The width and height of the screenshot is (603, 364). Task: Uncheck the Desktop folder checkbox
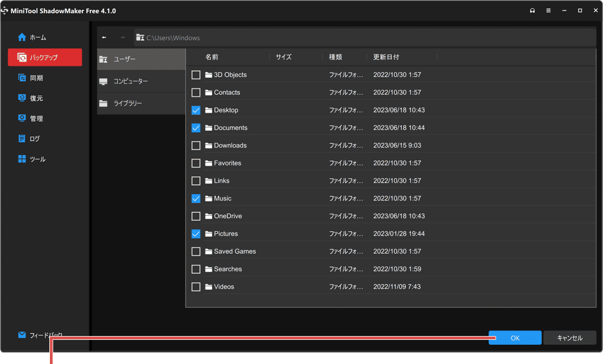(x=196, y=110)
